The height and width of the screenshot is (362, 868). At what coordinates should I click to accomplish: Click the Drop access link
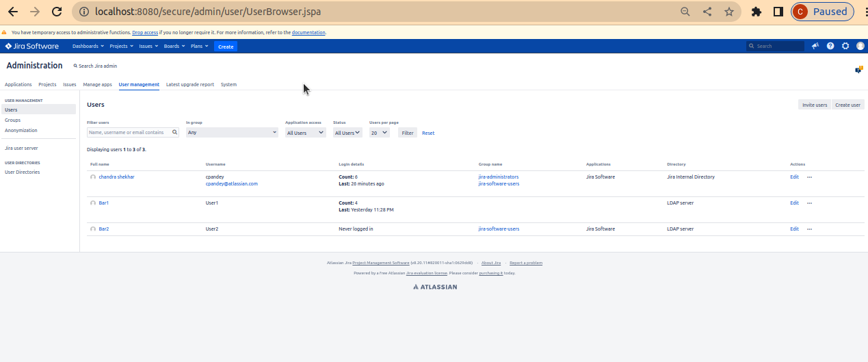[x=145, y=32]
